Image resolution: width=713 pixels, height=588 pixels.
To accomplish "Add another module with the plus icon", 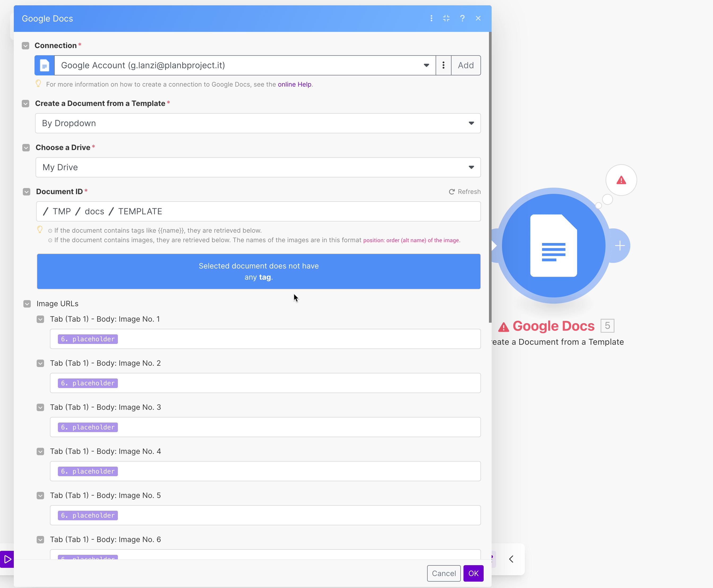I will [x=620, y=246].
